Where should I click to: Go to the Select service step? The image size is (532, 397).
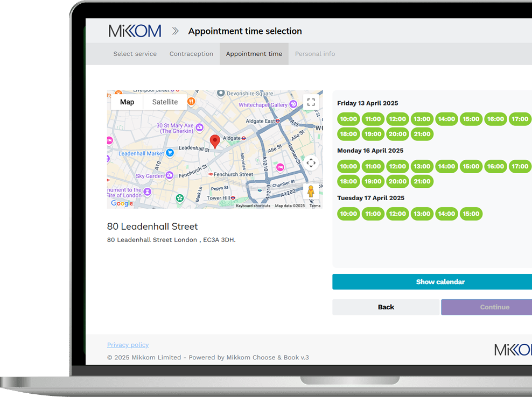click(x=135, y=54)
